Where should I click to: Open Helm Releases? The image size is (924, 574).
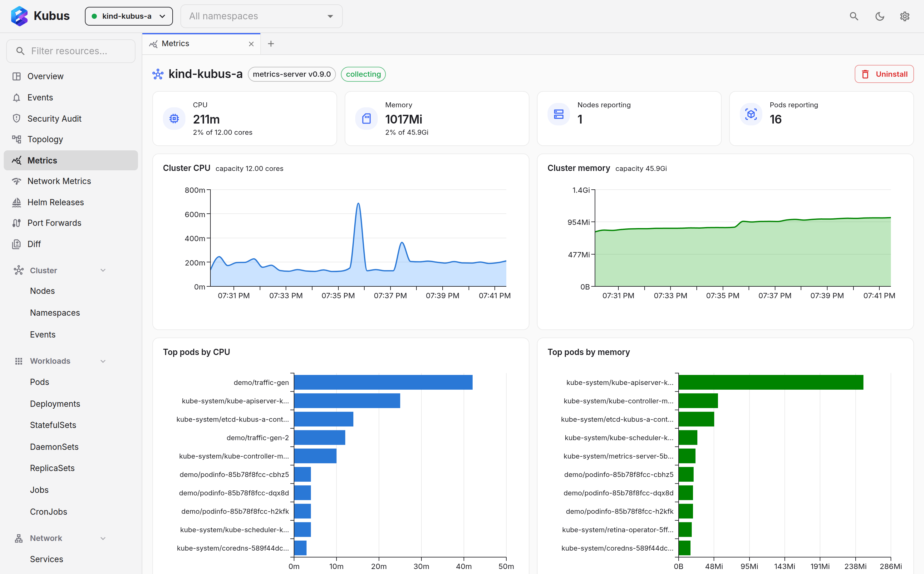tap(71, 202)
